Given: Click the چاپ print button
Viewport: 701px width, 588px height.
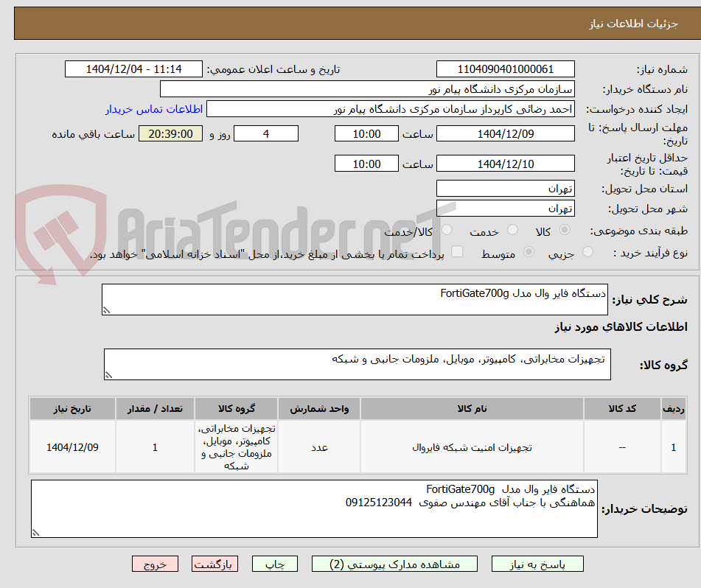Looking at the screenshot, I should (x=274, y=564).
